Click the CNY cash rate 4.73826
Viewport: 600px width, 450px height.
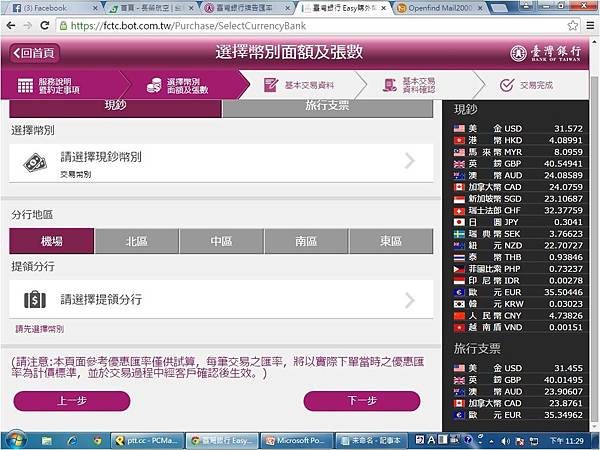566,316
